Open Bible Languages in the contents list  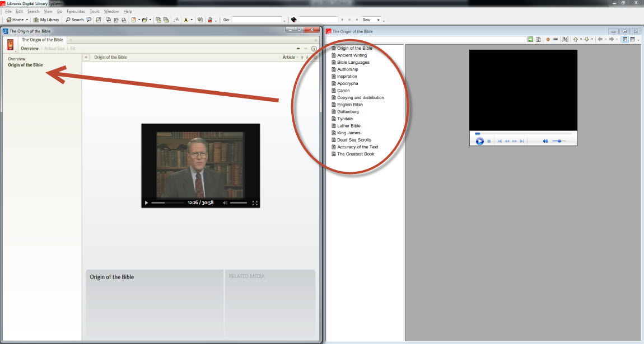[353, 62]
